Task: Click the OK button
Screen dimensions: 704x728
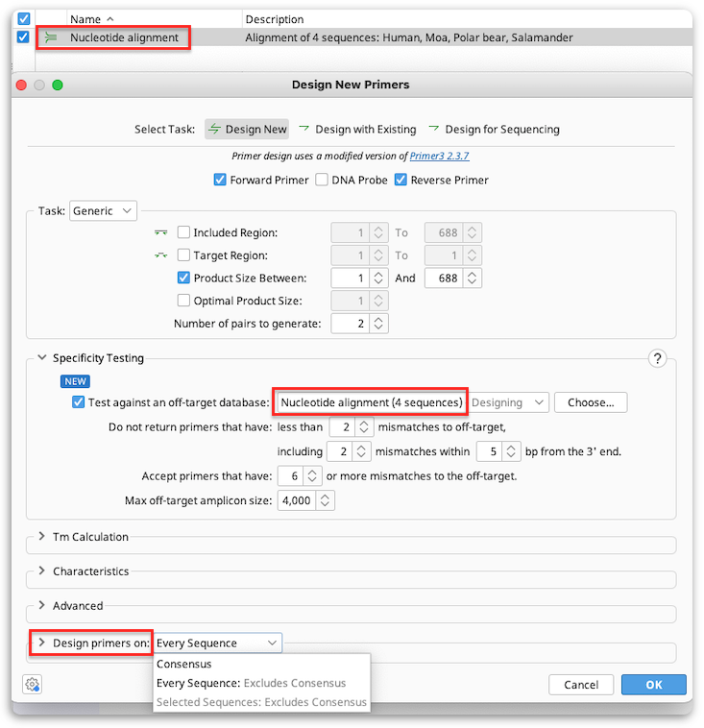Action: (x=653, y=685)
